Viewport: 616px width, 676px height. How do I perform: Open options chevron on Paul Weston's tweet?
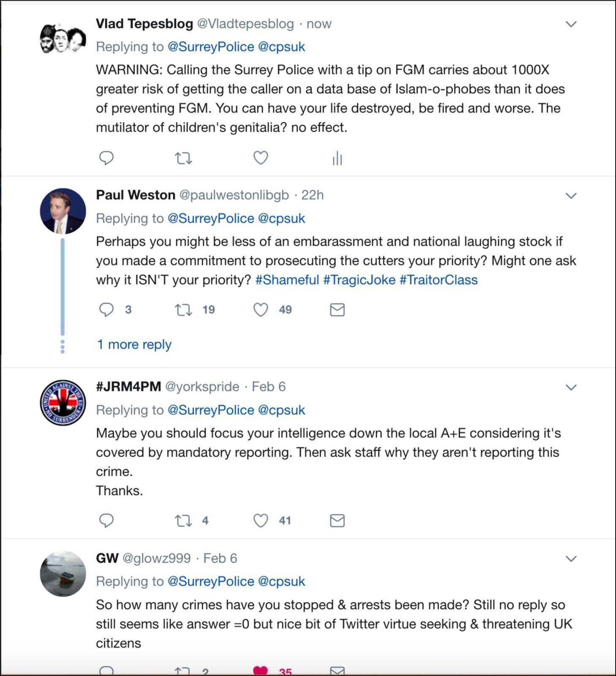pyautogui.click(x=571, y=196)
